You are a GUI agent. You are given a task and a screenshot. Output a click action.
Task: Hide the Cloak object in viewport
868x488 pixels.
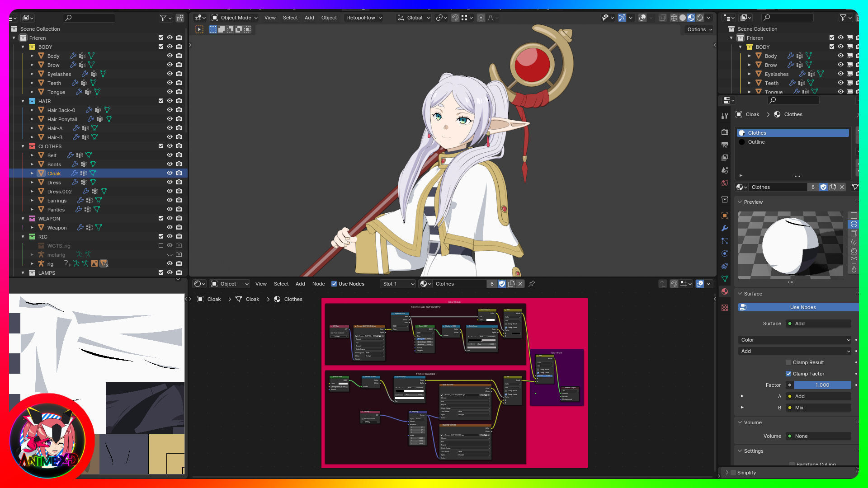[170, 173]
